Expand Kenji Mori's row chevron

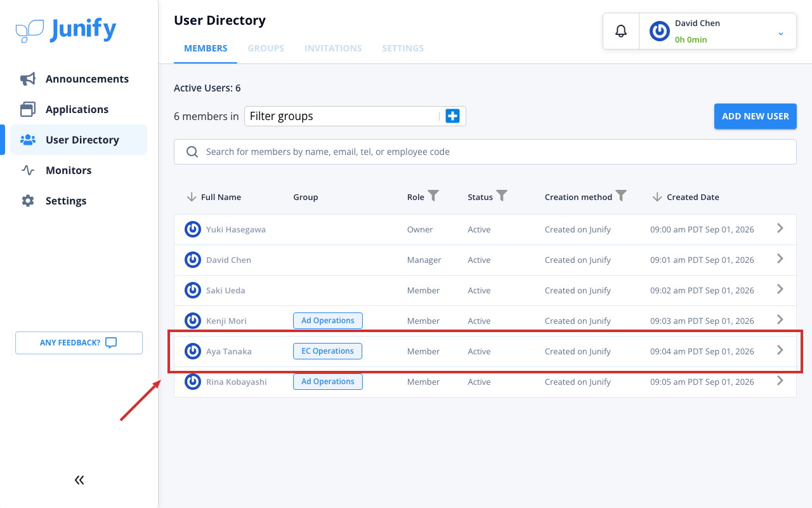[x=780, y=319]
